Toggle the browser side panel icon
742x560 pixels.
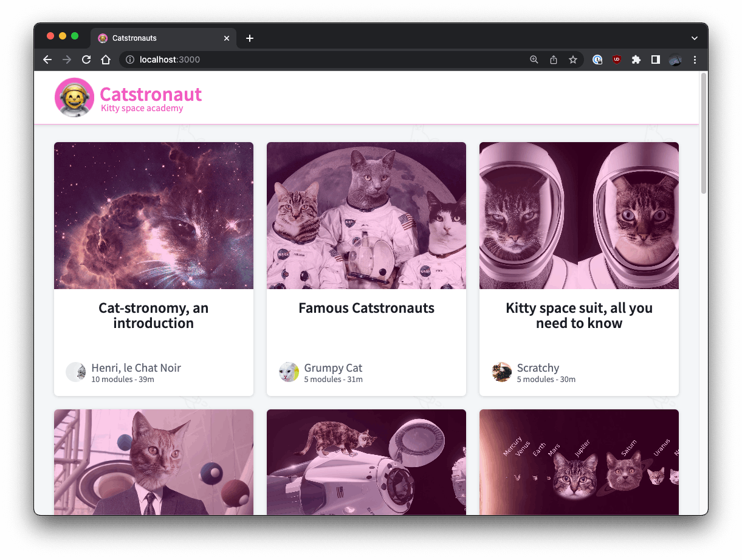[656, 60]
